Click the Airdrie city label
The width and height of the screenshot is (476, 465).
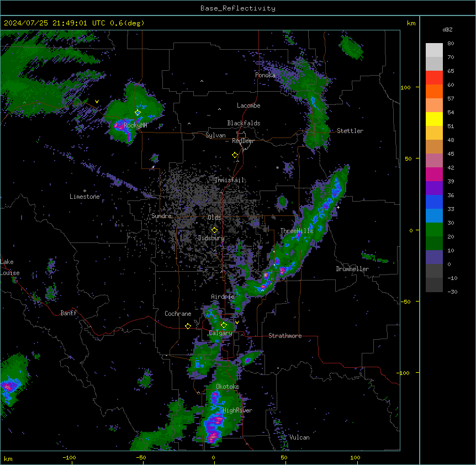223,297
